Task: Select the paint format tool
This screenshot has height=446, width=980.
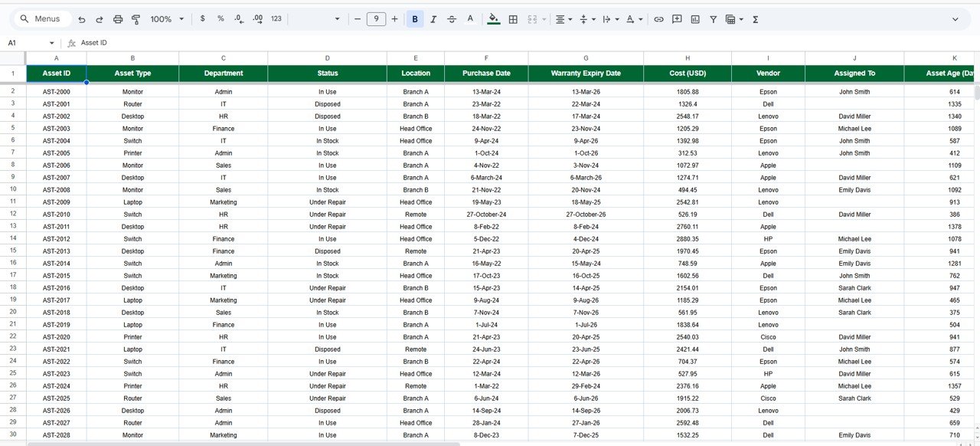Action: click(x=136, y=19)
